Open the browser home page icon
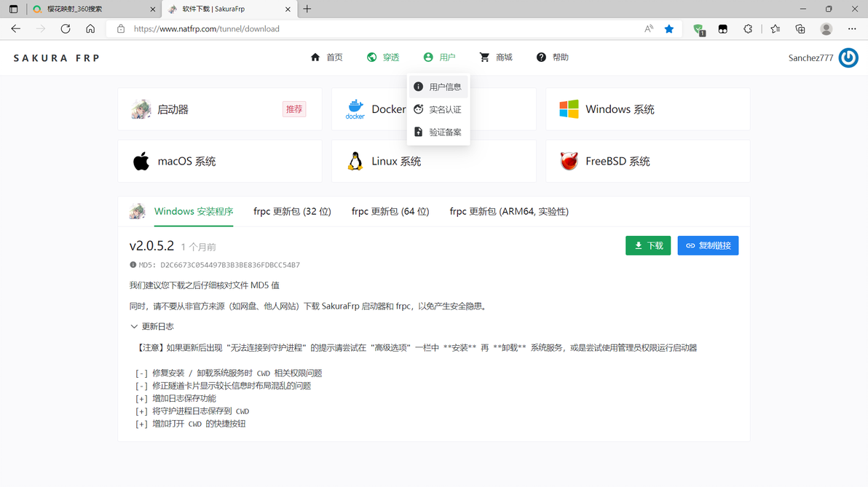 coord(90,29)
